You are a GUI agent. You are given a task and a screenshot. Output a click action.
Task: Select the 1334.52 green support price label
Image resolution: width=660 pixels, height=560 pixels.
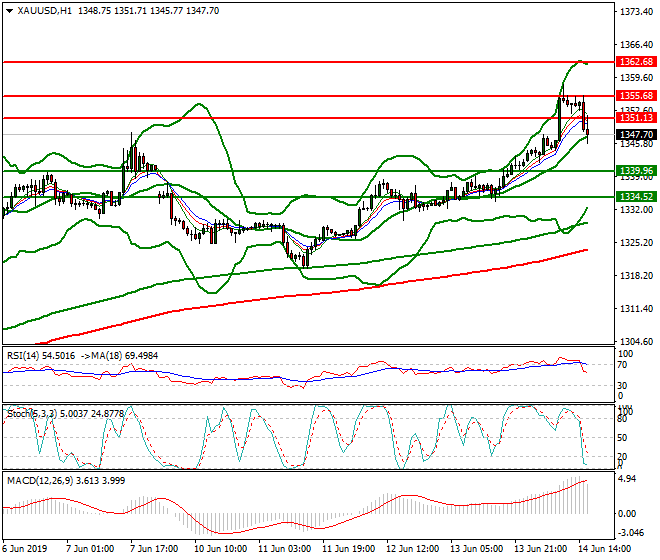636,197
